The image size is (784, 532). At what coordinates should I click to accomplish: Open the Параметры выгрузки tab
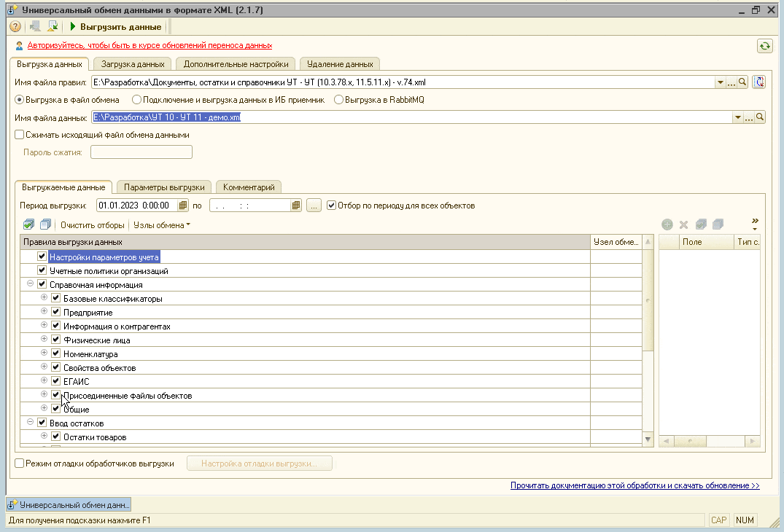tap(164, 187)
